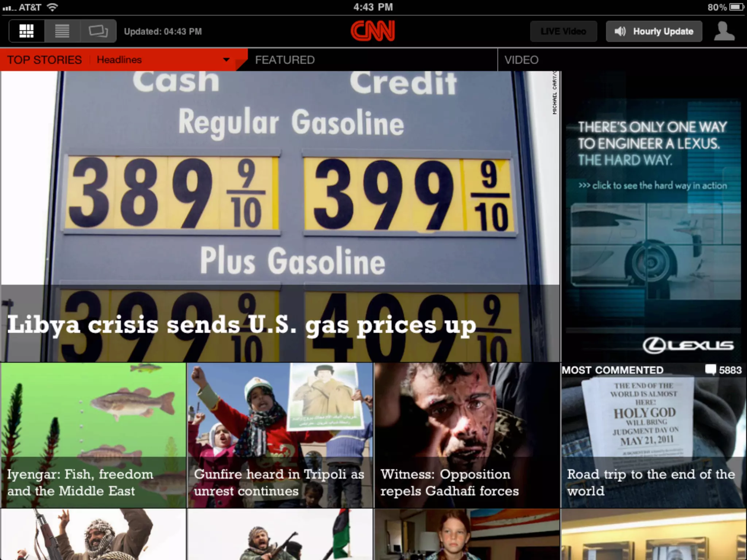Tap the CNN logo
747x560 pixels.
click(372, 31)
